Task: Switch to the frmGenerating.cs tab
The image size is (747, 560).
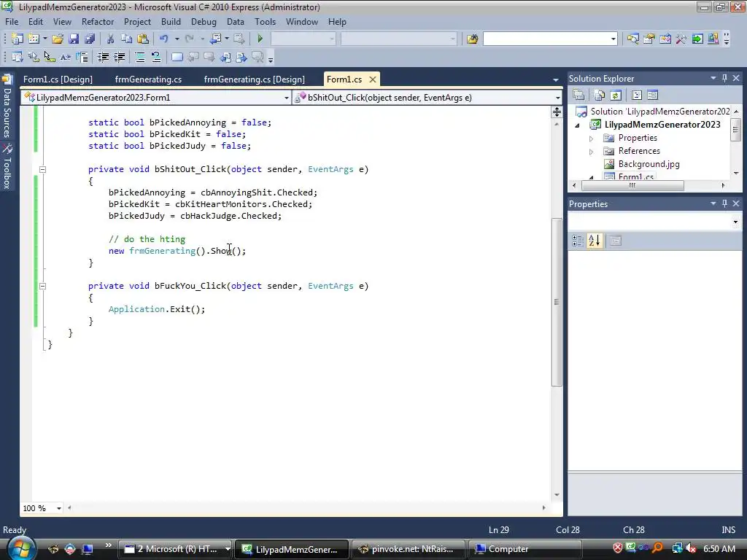Action: 148,79
